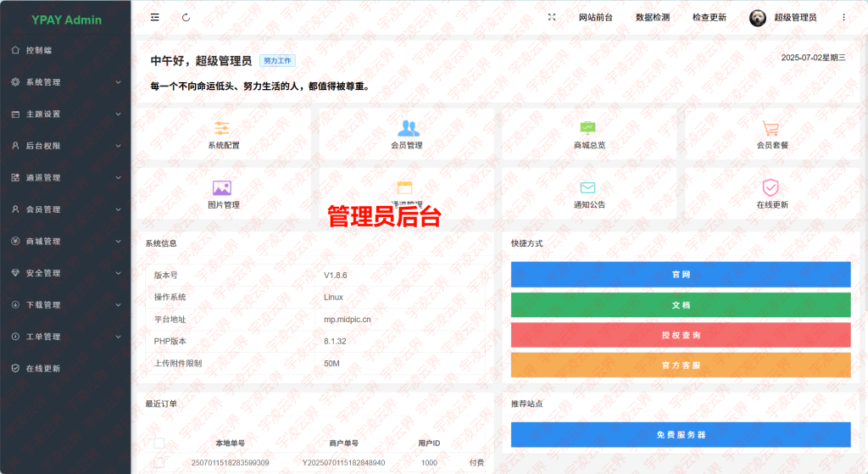This screenshot has width=868, height=474.
Task: Click merchant order Y2025070115182848940
Action: (x=344, y=462)
